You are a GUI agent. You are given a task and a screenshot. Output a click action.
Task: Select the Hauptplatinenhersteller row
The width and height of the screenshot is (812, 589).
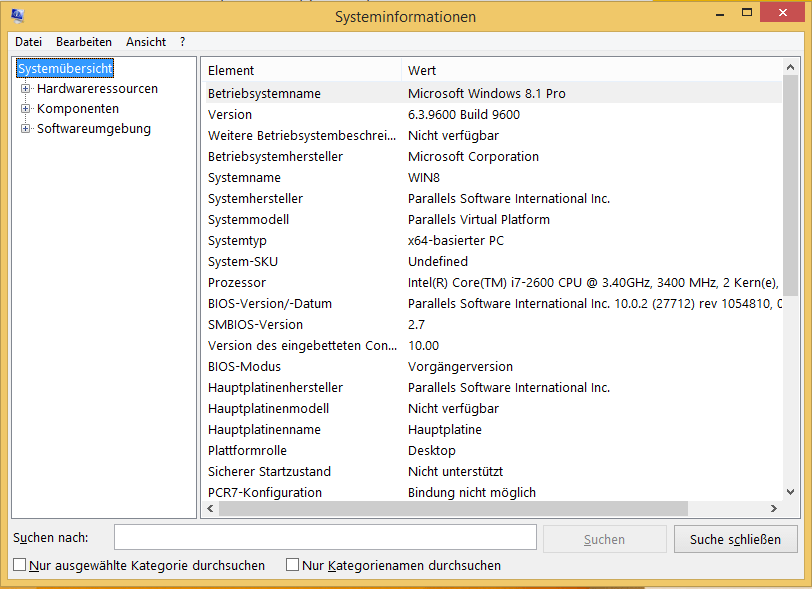(493, 387)
